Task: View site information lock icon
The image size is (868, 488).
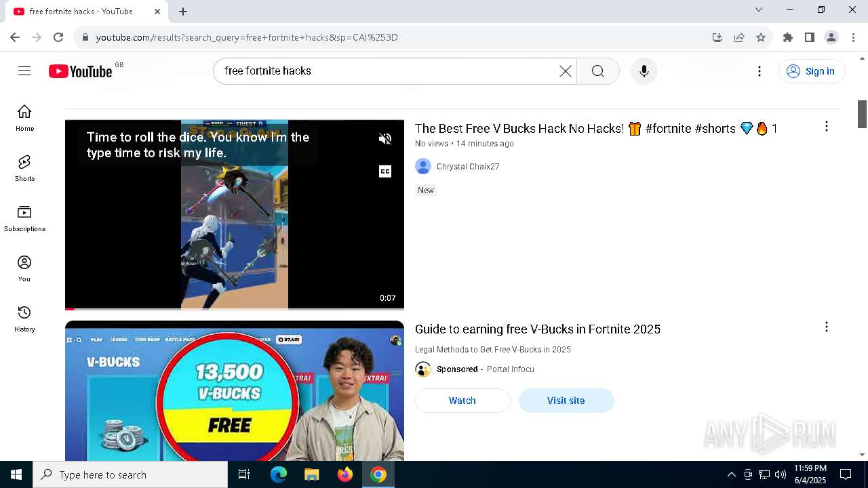Action: 85,37
